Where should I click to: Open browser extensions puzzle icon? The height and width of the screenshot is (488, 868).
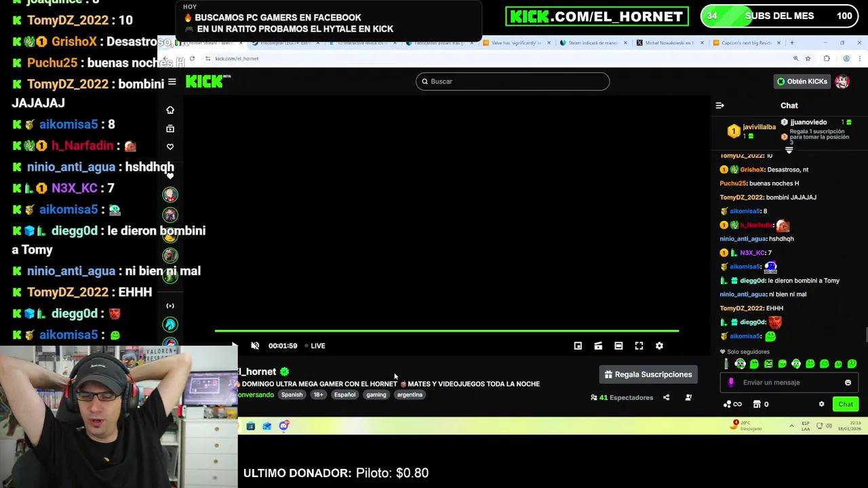(x=826, y=59)
